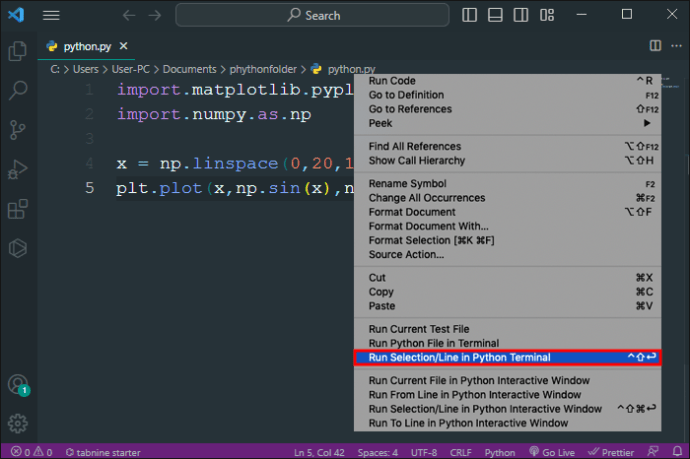Click C: in the breadcrumb path
The width and height of the screenshot is (690, 459).
(x=55, y=70)
